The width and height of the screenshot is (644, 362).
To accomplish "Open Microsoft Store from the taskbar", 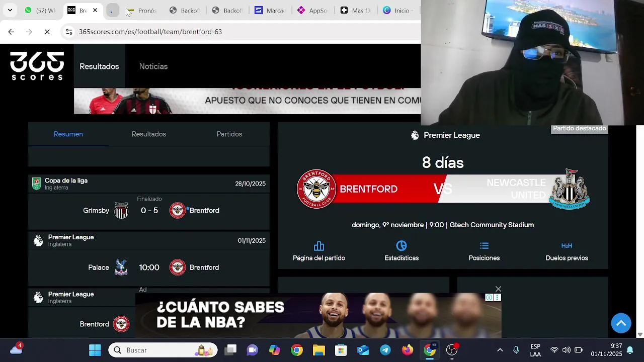I will [341, 350].
